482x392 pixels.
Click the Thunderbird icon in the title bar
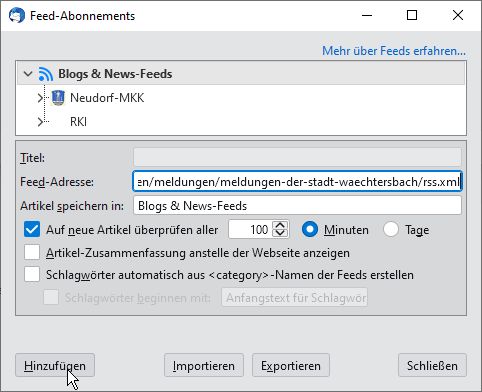[17, 16]
